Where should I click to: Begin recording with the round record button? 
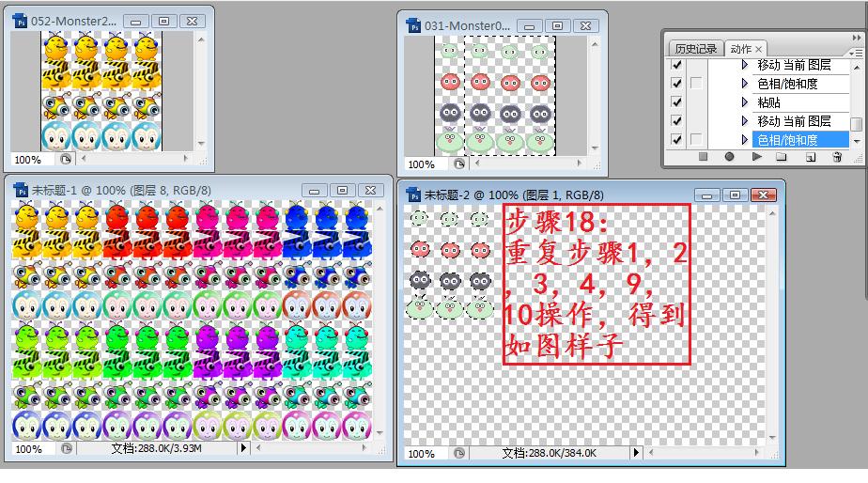coord(729,157)
